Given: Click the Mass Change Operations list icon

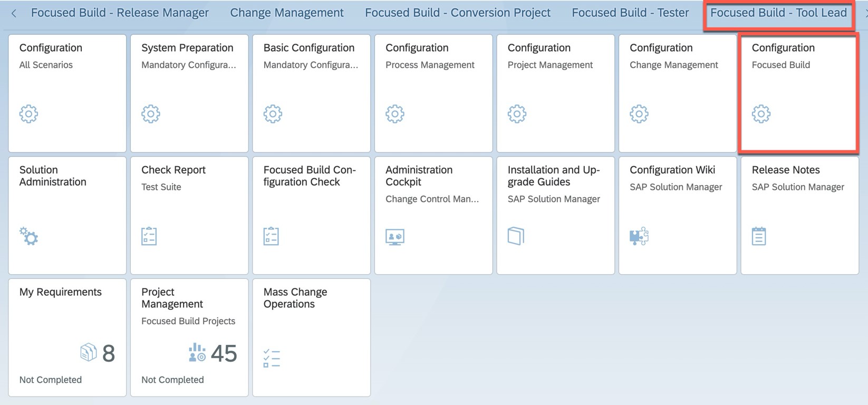Looking at the screenshot, I should [272, 358].
